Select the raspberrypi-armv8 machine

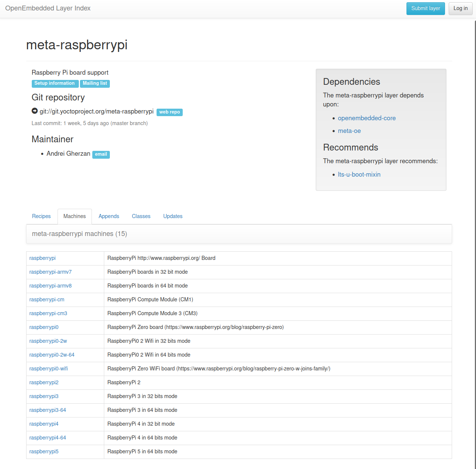coord(50,286)
